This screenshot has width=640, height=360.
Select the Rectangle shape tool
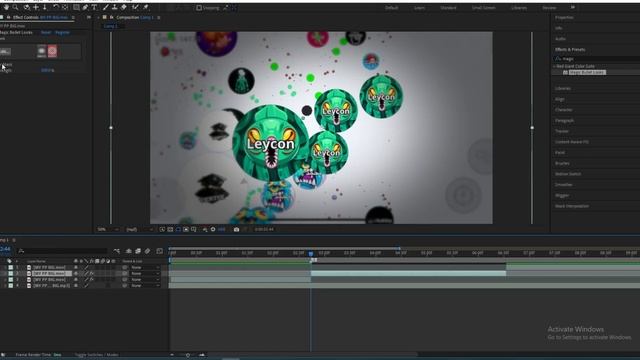[76, 7]
